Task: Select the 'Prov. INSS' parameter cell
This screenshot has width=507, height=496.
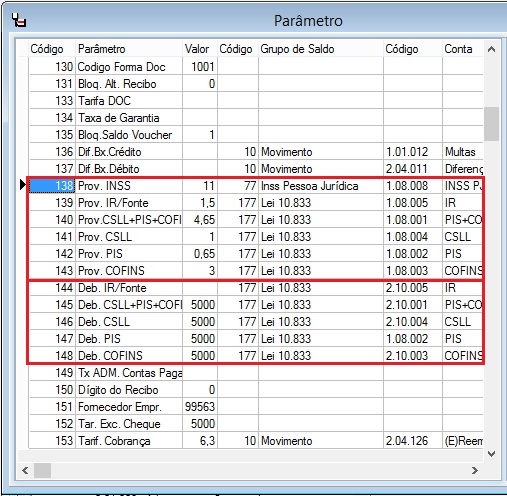Action: 129,186
